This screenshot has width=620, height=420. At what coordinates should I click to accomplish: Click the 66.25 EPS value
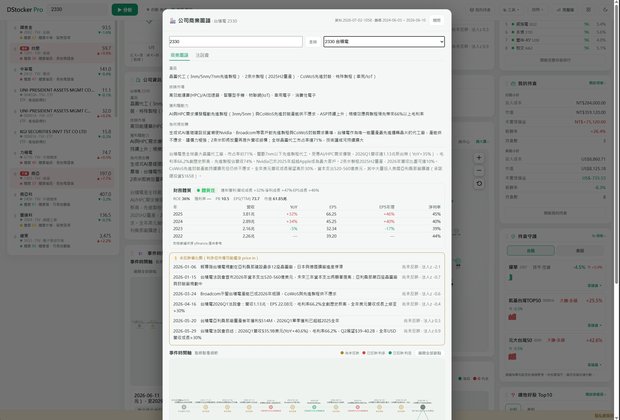pyautogui.click(x=331, y=214)
